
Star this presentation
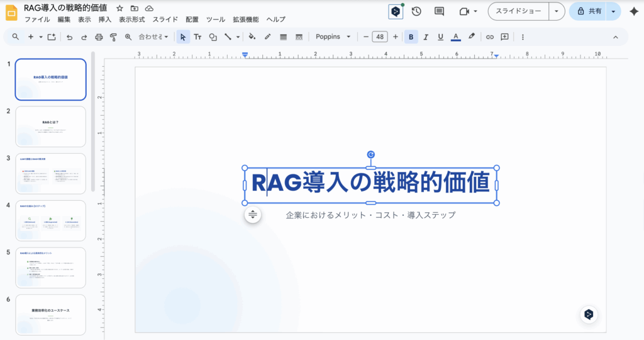(x=119, y=8)
